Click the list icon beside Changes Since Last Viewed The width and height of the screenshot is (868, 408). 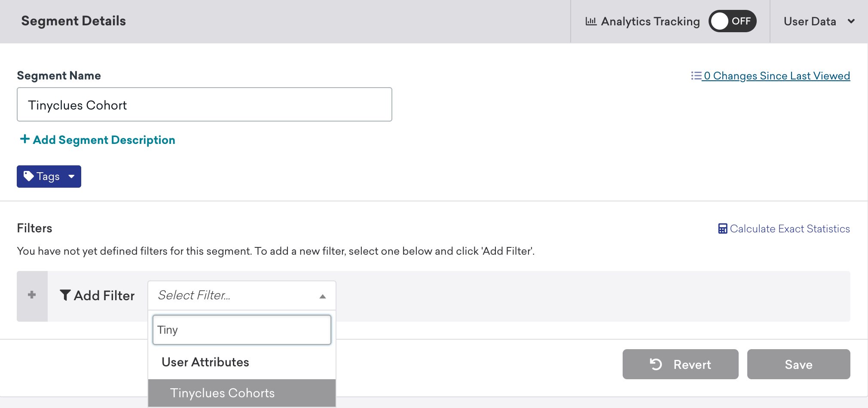pyautogui.click(x=696, y=76)
